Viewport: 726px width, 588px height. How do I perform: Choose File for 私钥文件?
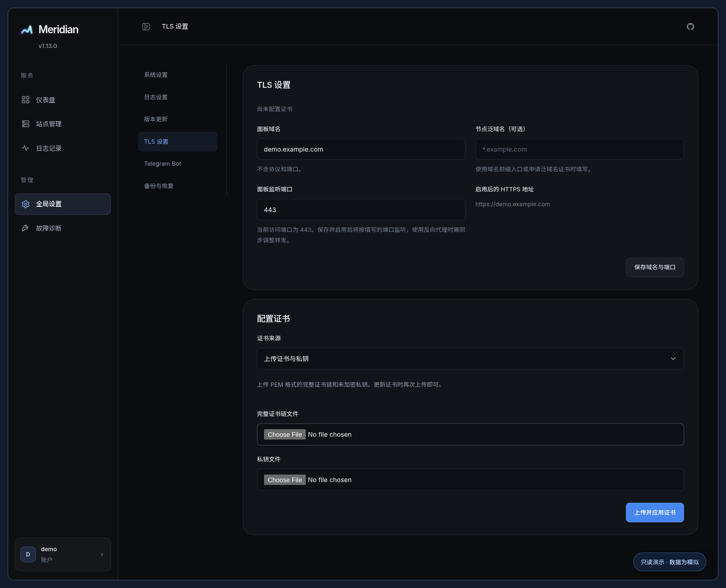pyautogui.click(x=285, y=479)
